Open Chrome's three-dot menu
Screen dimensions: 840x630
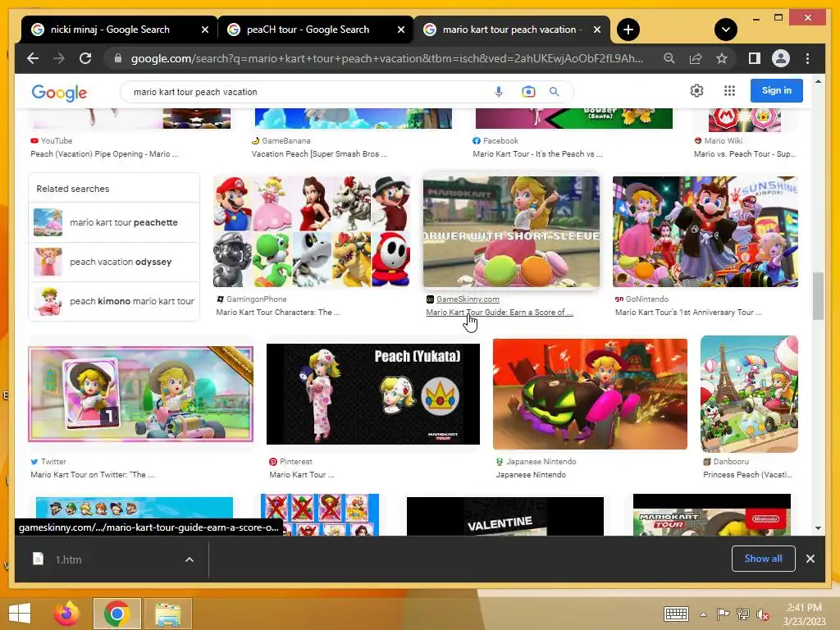pyautogui.click(x=807, y=58)
